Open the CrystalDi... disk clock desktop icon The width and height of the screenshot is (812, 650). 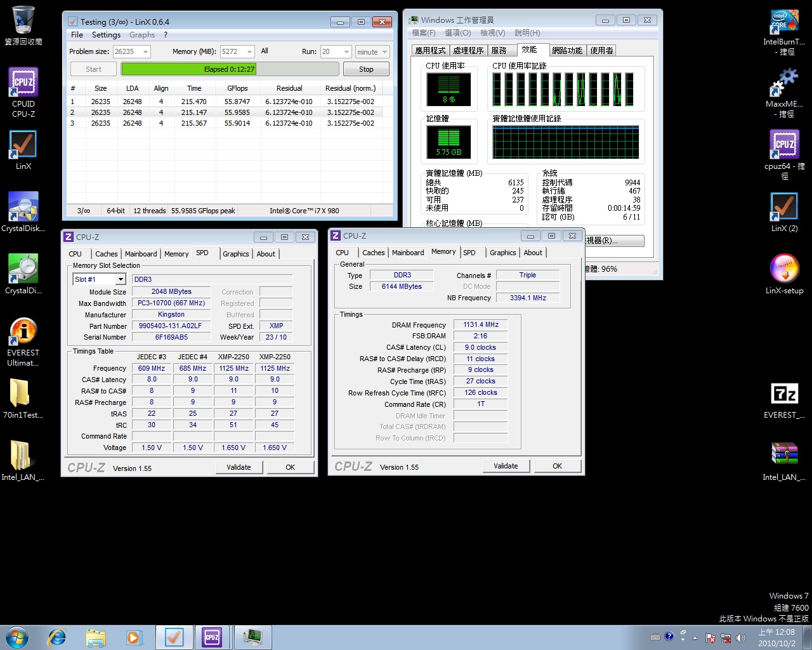23,274
